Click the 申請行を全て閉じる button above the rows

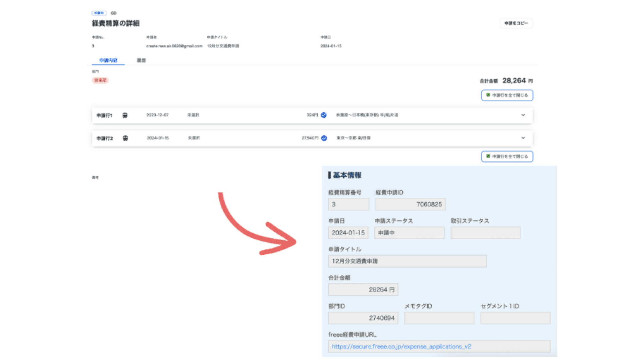(507, 95)
